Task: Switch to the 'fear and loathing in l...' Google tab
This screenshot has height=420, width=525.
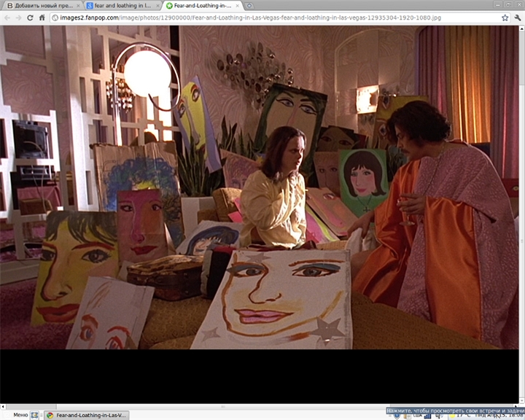Action: coord(122,6)
